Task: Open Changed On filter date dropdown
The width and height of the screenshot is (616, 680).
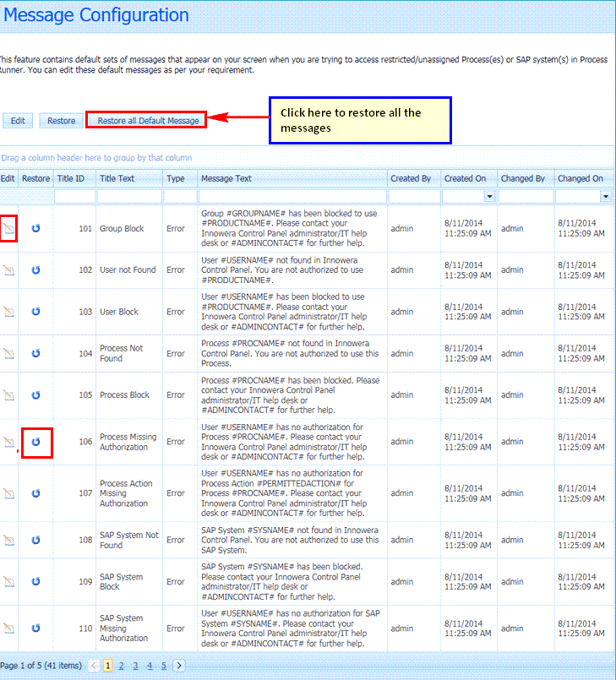Action: coord(606,197)
